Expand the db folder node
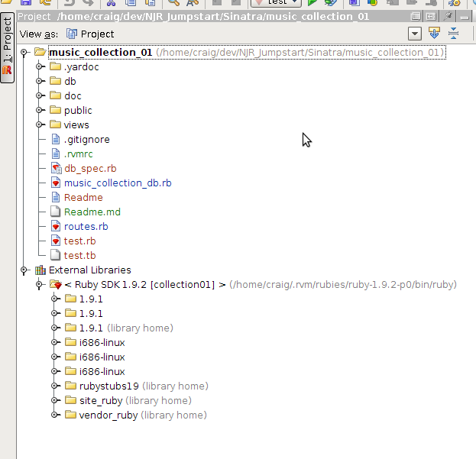Viewport: 476px width, 459px height. 39,81
